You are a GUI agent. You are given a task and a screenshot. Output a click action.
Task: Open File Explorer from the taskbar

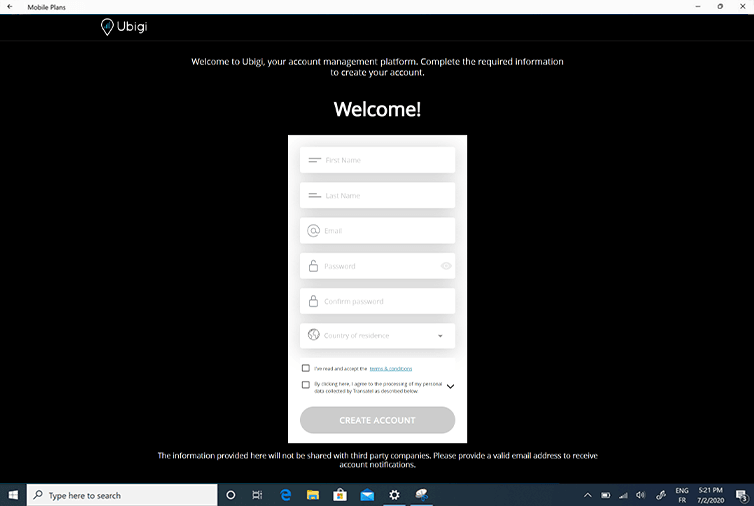pos(313,495)
